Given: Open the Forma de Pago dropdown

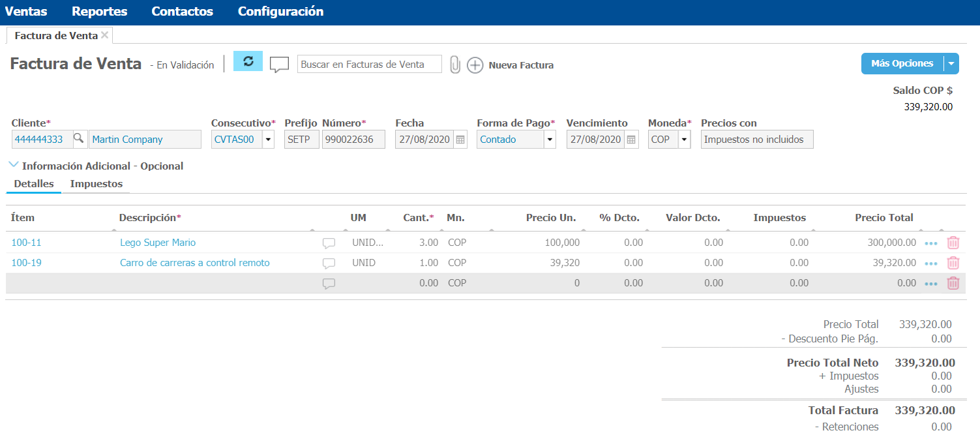Looking at the screenshot, I should point(549,140).
